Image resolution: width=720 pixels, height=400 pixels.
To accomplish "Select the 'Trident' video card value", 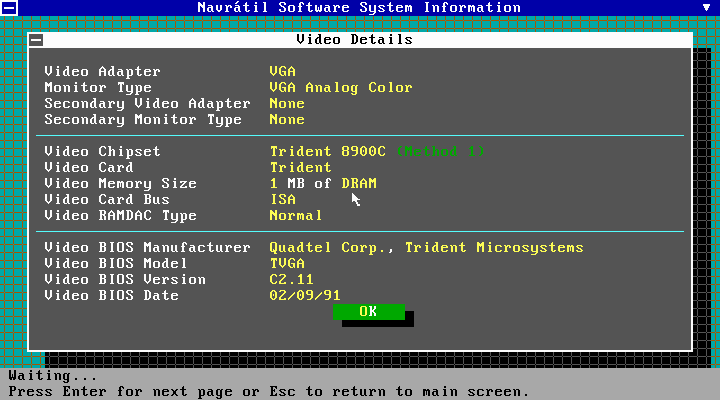I will tap(301, 168).
